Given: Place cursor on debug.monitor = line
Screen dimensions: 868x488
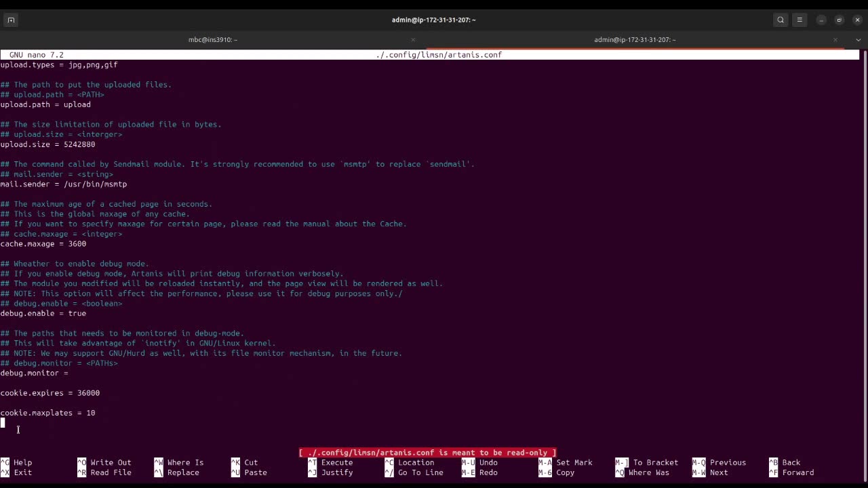Looking at the screenshot, I should click(x=34, y=373).
